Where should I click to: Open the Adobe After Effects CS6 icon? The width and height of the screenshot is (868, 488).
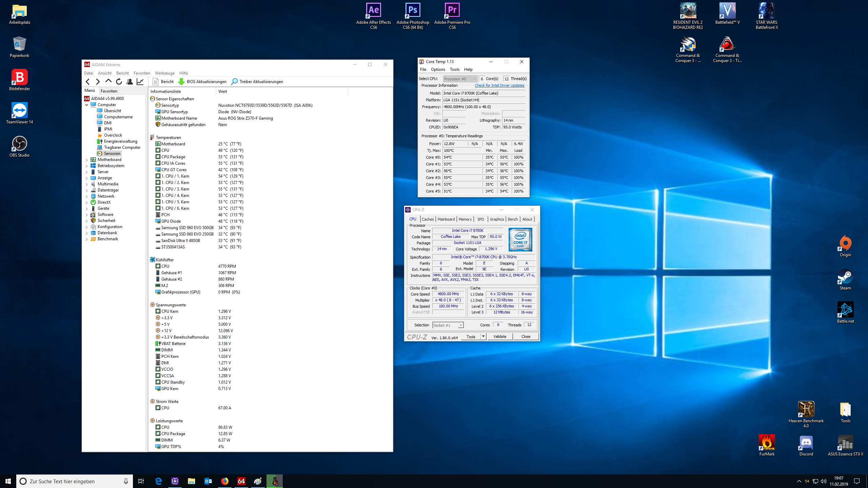[373, 16]
